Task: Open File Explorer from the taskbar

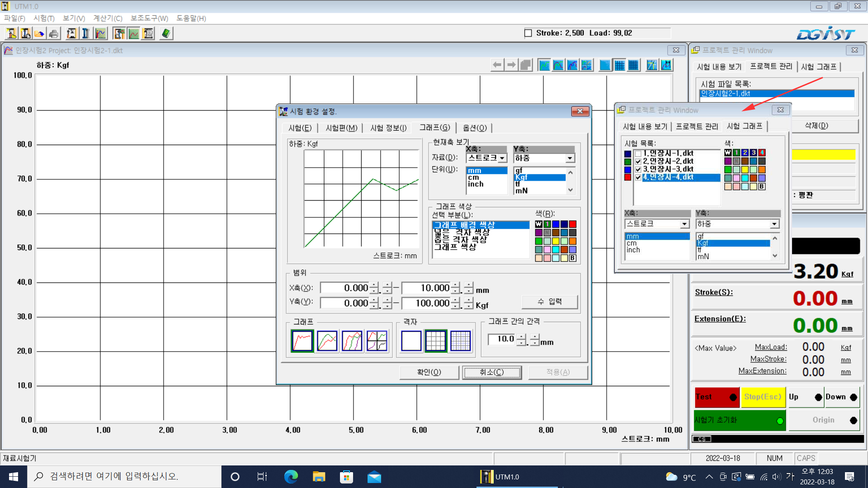Action: [319, 476]
